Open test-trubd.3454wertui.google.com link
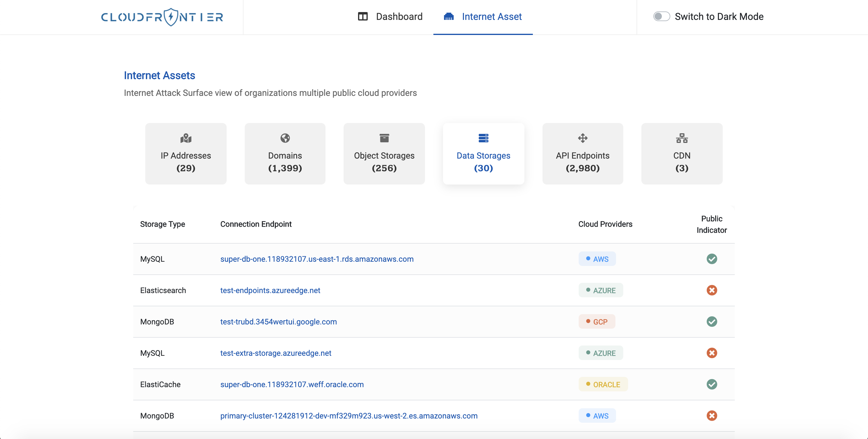The image size is (868, 439). click(278, 322)
